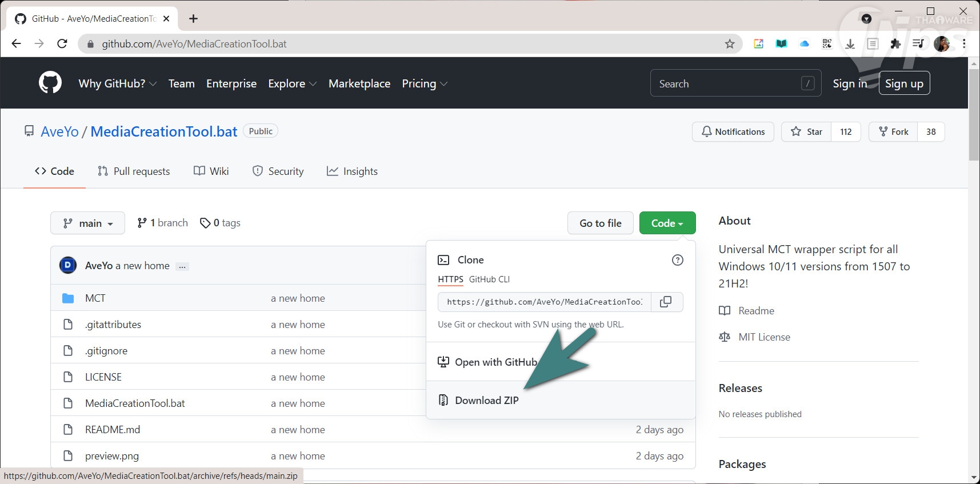Image resolution: width=980 pixels, height=484 pixels.
Task: Expand the commit message ellipsis
Action: pyautogui.click(x=182, y=266)
